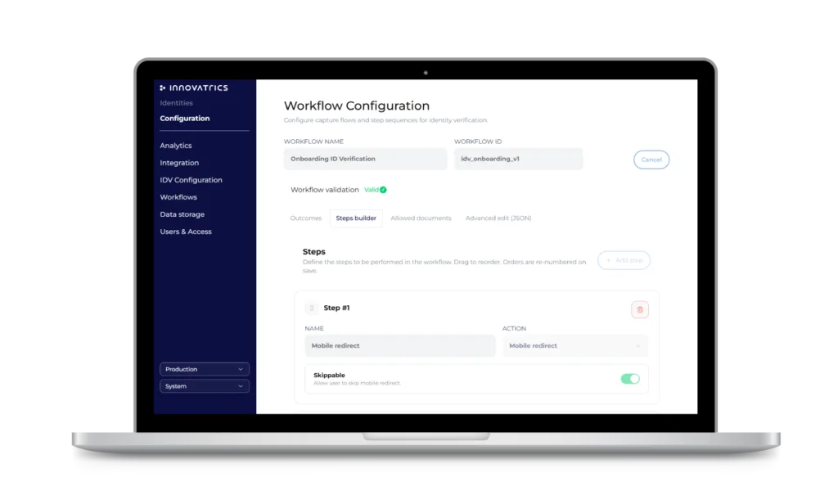838x504 pixels.
Task: Grab the Step #1 drag handle
Action: [312, 308]
